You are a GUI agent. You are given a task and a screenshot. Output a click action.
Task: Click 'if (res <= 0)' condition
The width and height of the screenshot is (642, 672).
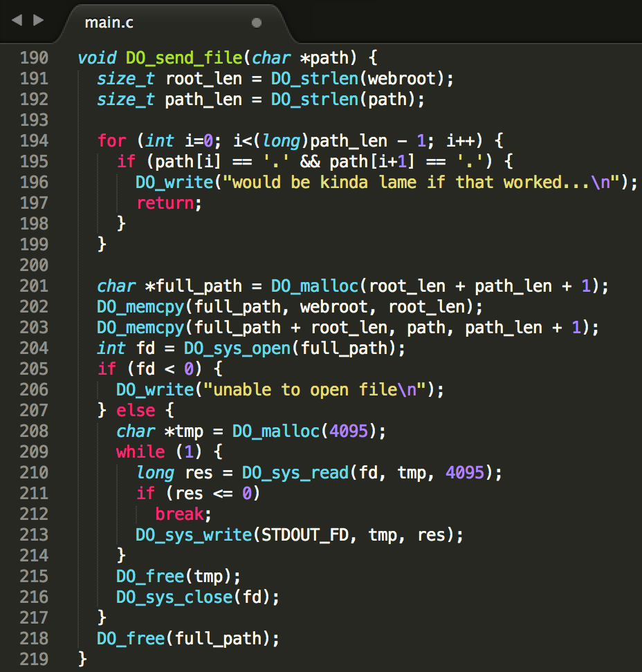click(198, 494)
